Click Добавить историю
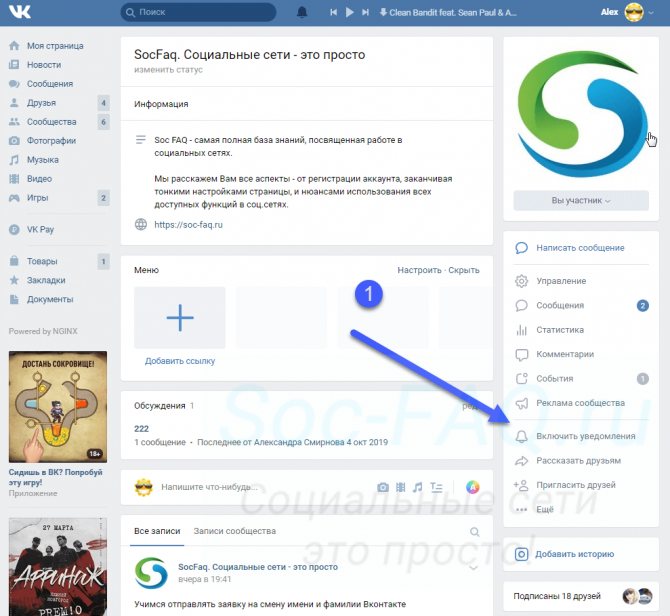 pyautogui.click(x=574, y=554)
